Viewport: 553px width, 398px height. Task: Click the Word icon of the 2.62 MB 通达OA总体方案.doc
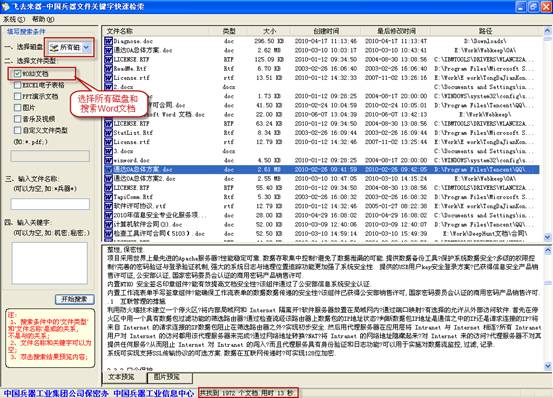click(x=108, y=50)
